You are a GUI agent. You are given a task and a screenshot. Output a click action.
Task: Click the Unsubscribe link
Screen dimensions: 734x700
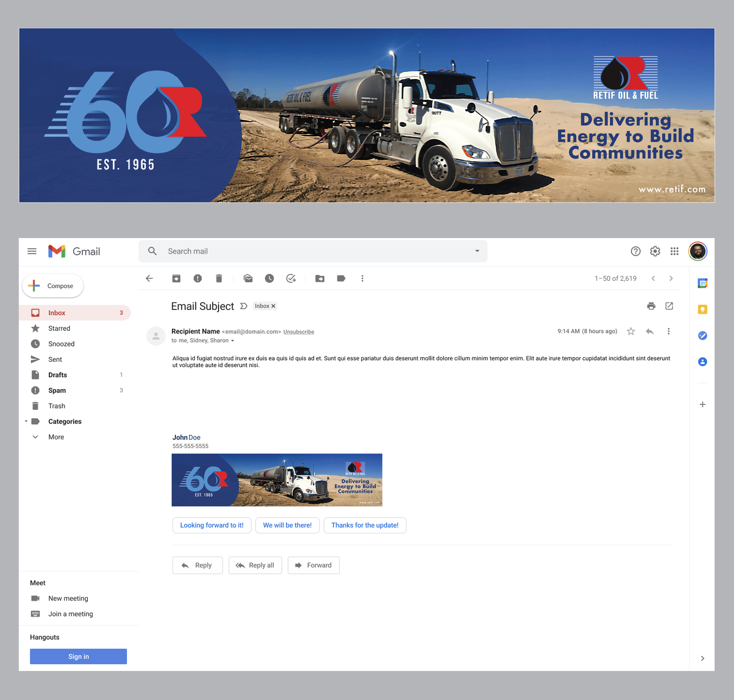(298, 332)
